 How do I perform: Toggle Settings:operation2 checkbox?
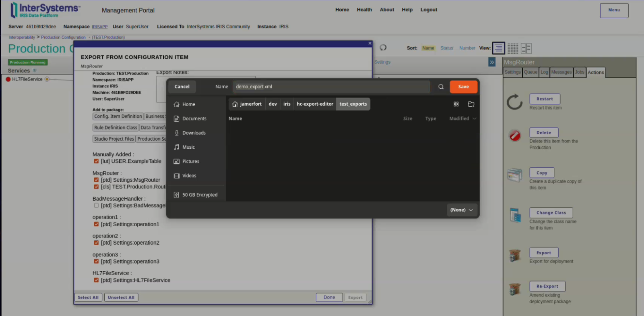coord(96,243)
